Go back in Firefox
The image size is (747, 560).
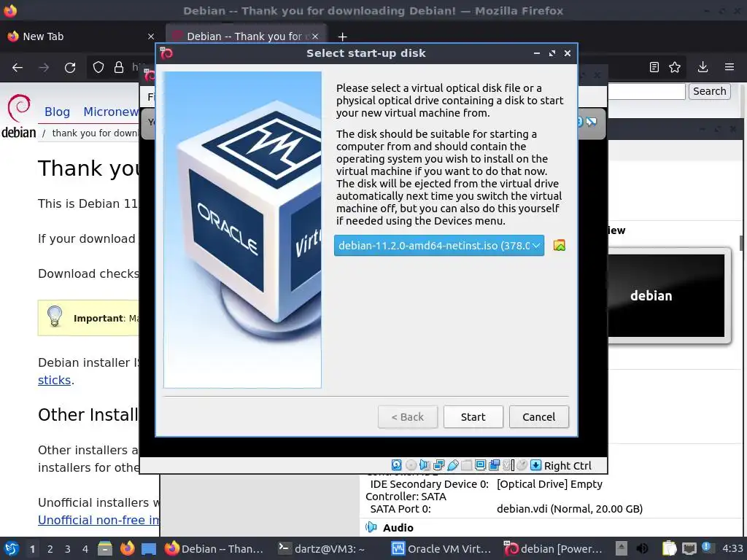[x=18, y=68]
